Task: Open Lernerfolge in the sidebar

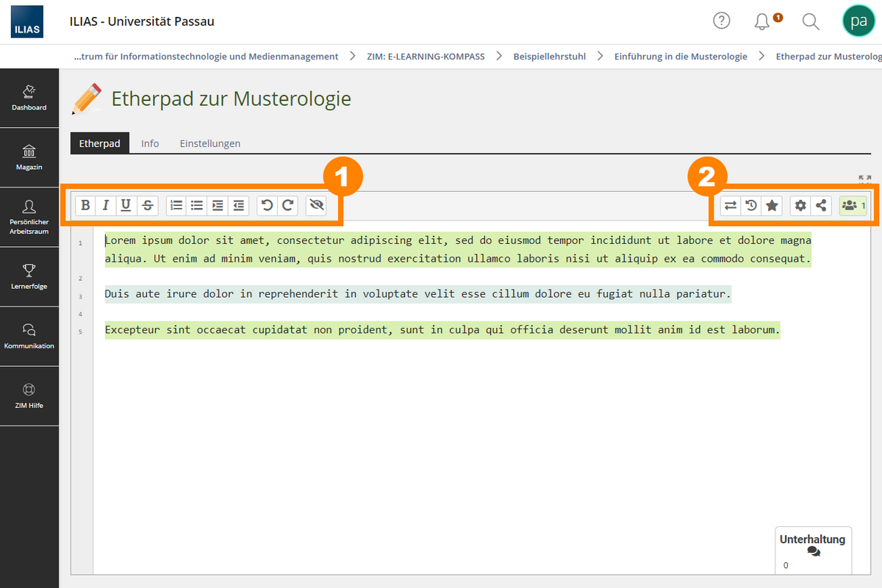Action: (29, 276)
